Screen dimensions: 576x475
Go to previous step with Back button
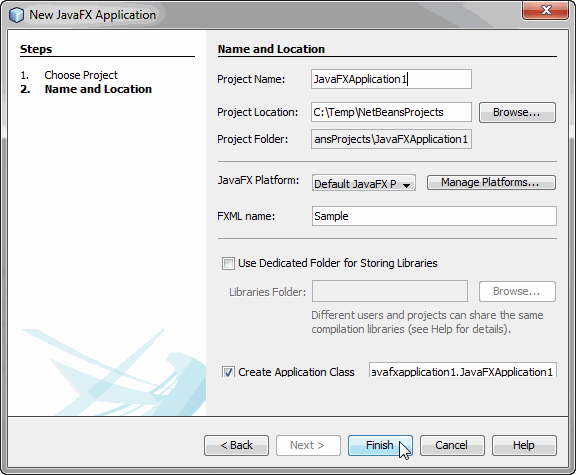(236, 445)
